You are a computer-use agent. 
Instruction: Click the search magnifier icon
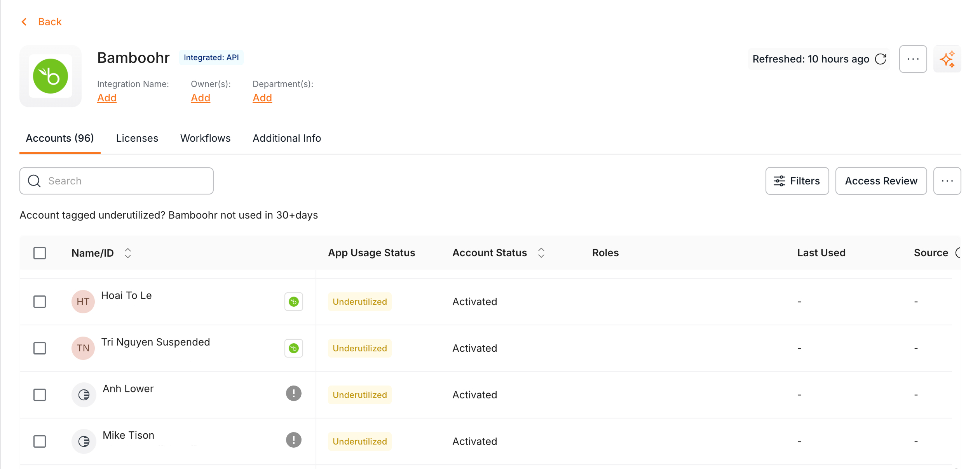(x=34, y=181)
